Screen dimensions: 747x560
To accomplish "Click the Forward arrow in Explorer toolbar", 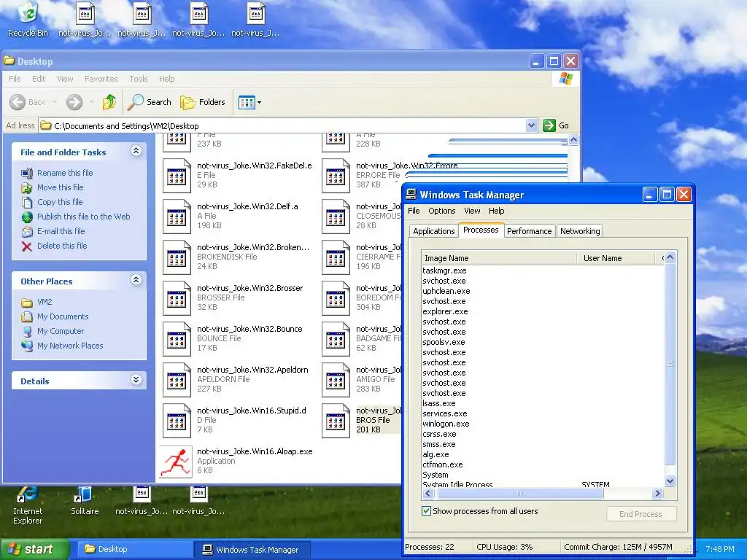I will 74,102.
